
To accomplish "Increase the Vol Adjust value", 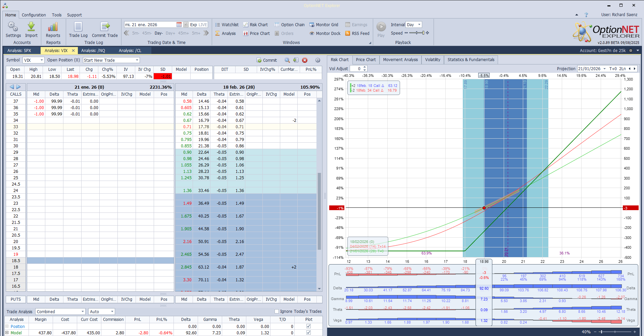I will coord(365,67).
